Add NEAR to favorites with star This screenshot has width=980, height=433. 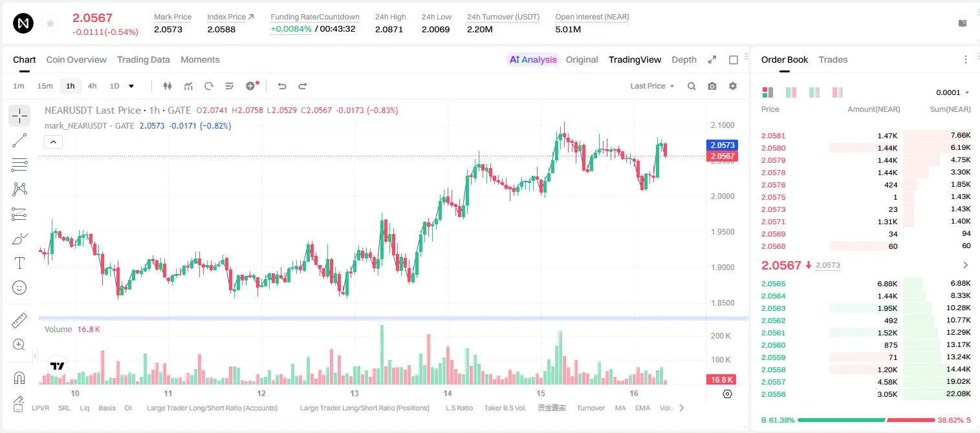[x=50, y=24]
